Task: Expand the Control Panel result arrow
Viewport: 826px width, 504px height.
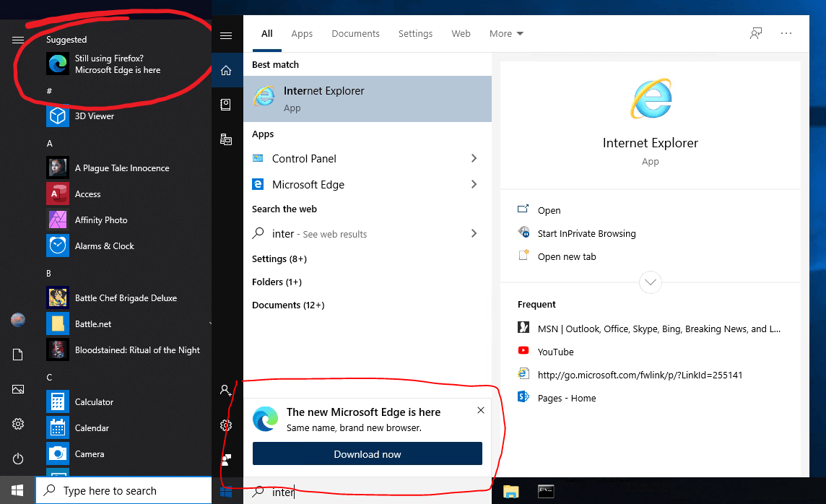Action: [x=474, y=158]
